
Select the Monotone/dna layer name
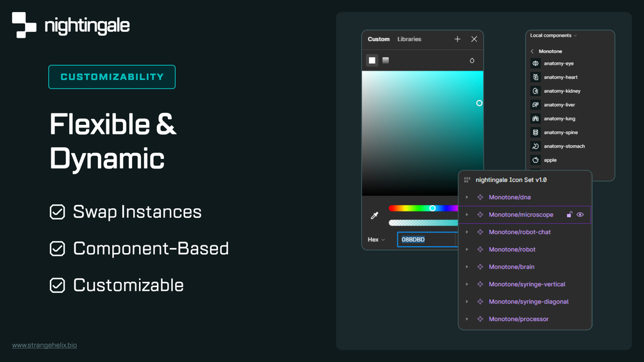tap(509, 197)
